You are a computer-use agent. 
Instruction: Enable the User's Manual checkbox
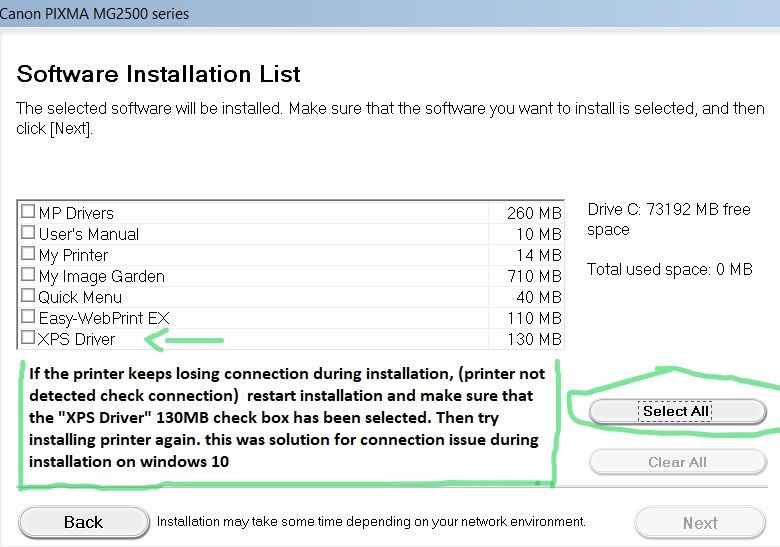28,233
